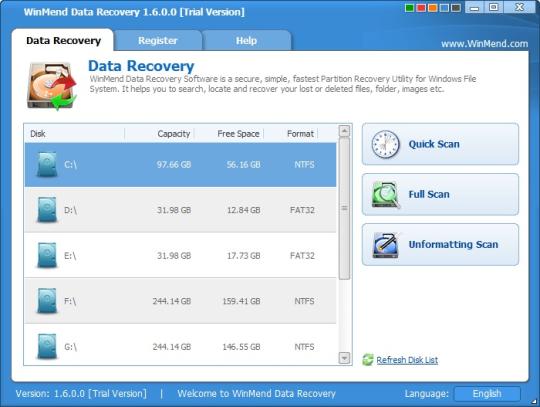Click the 56.16 GB free space value
540x407 pixels.
(243, 165)
